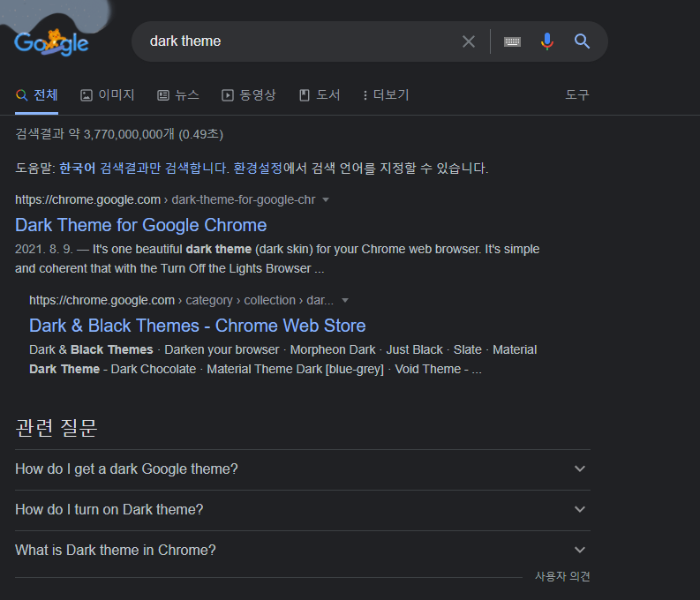Clear the search box with the X icon
700x600 pixels.
click(x=469, y=41)
